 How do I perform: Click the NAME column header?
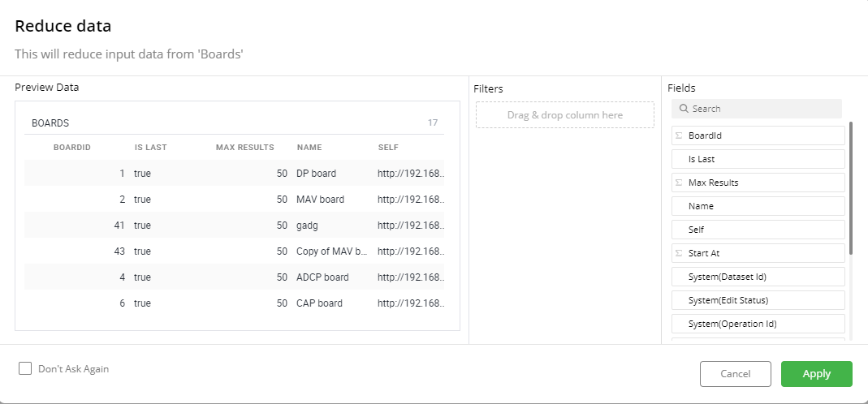(x=309, y=147)
